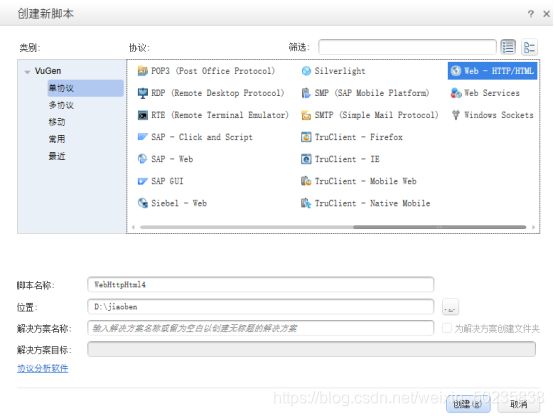The height and width of the screenshot is (416, 554).
Task: Click the RTE Remote Terminal Emulator icon
Action: pos(142,115)
